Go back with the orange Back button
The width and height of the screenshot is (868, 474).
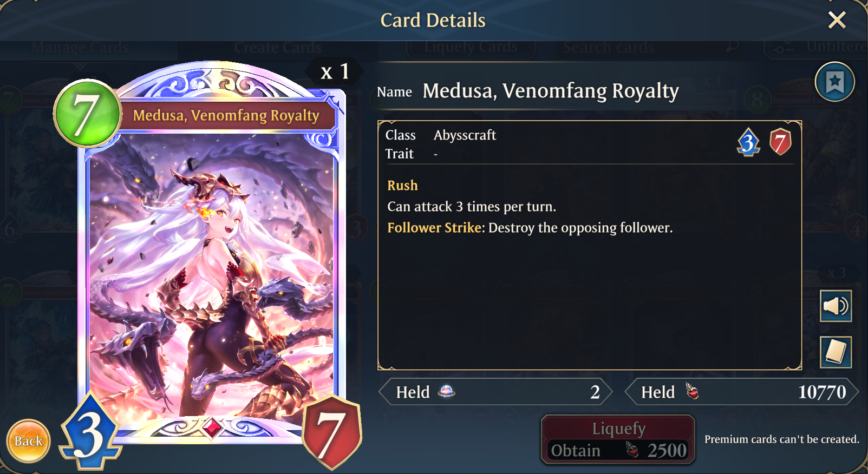pyautogui.click(x=29, y=441)
